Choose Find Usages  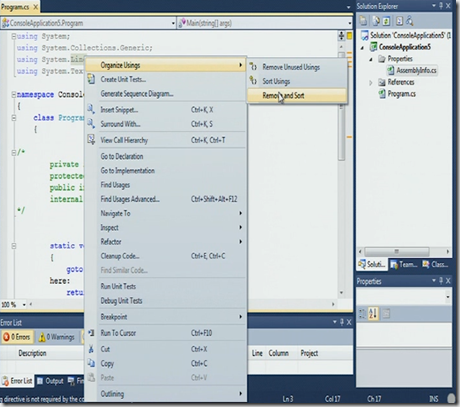[x=115, y=185]
